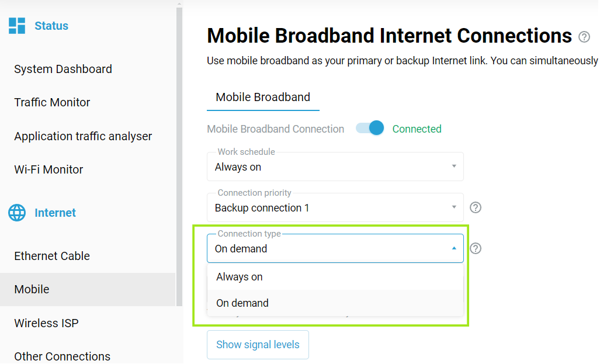The width and height of the screenshot is (600, 364).
Task: Select Ethernet Cable in sidebar
Action: click(52, 256)
